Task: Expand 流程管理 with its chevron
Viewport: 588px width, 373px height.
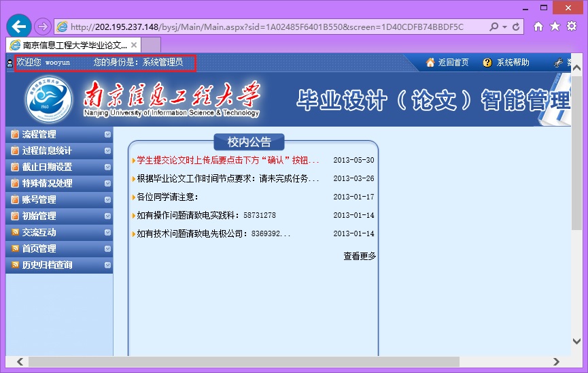Action: (x=107, y=135)
